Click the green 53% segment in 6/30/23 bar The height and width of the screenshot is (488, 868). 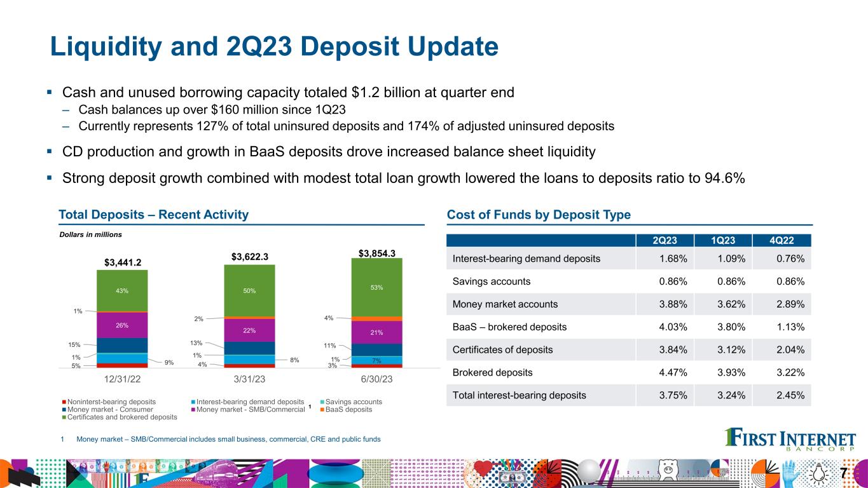[376, 287]
